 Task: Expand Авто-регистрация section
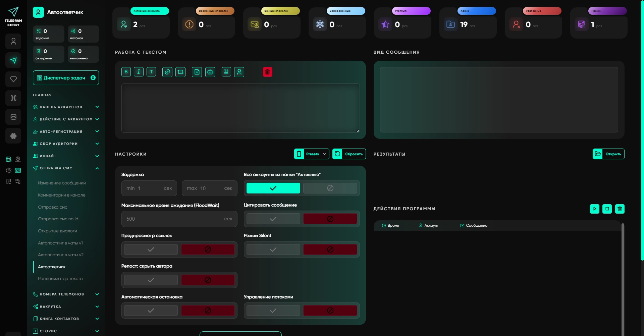[66, 131]
